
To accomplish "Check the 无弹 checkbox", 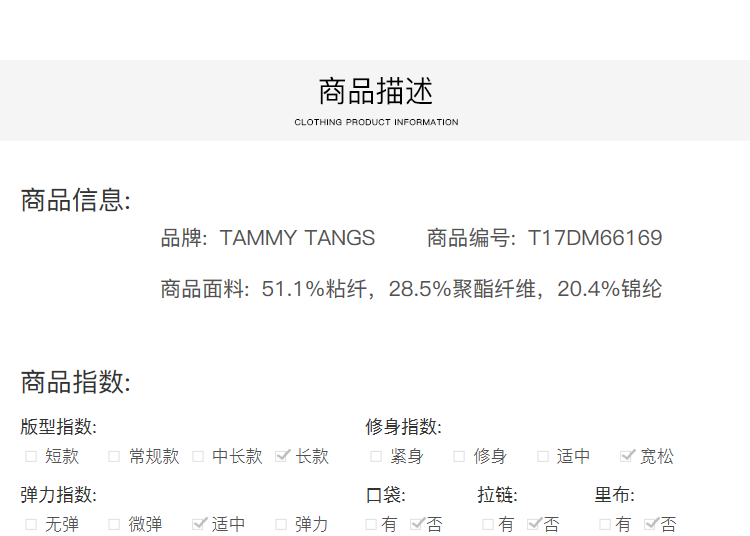I will (x=31, y=523).
